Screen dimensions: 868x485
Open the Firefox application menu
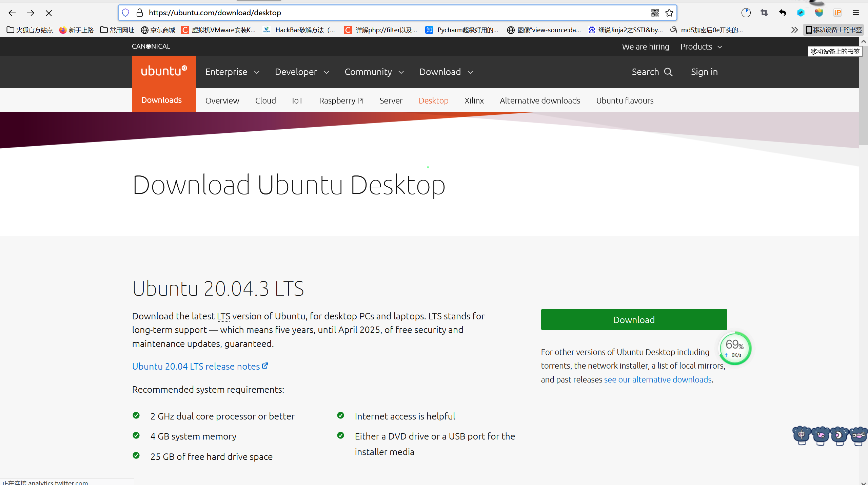856,13
